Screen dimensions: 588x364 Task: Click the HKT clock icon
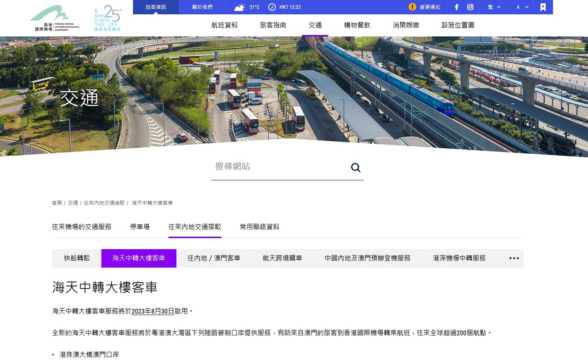click(x=272, y=7)
